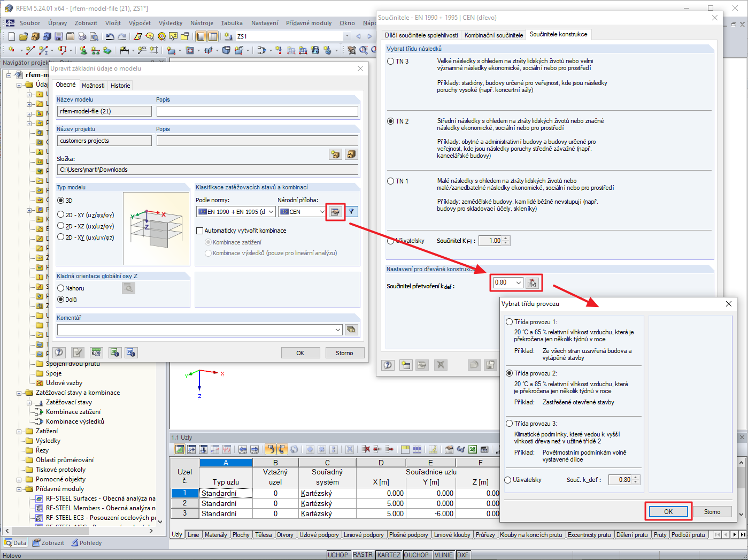Open the Národní příloha CEN dropdown
The height and width of the screenshot is (560, 748).
tap(302, 212)
